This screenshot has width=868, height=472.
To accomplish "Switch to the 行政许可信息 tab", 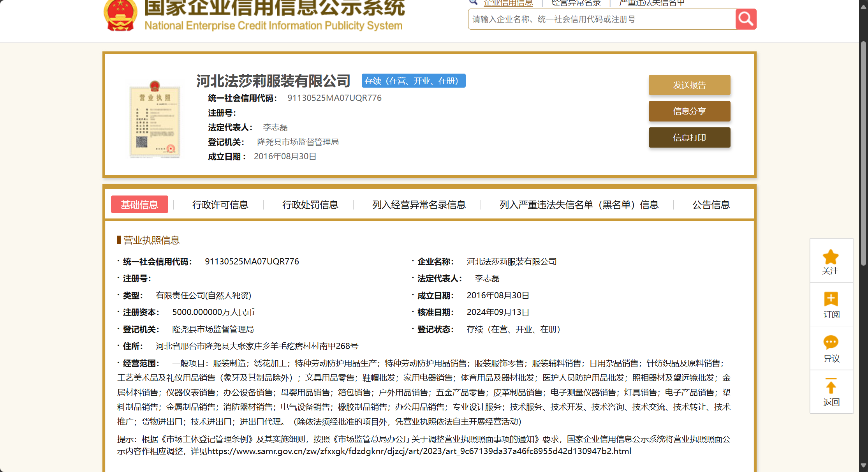I will point(220,205).
